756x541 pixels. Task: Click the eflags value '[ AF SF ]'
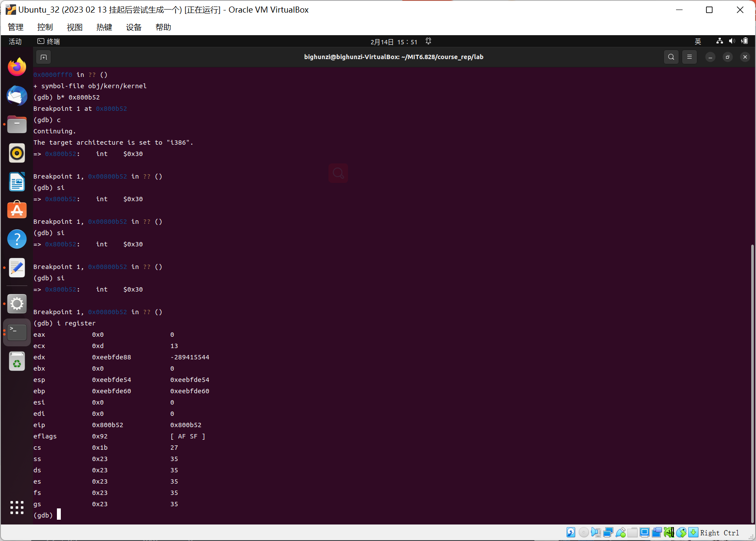pos(188,436)
